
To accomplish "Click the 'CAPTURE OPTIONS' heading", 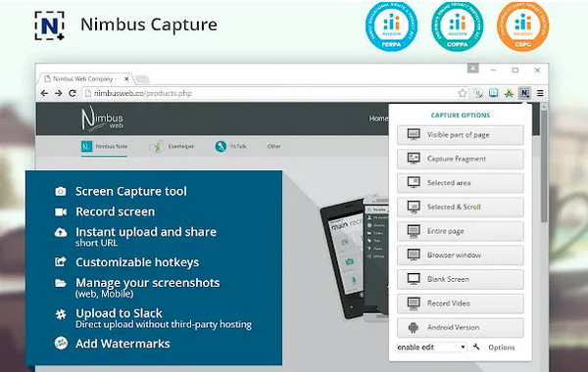I will click(x=461, y=116).
